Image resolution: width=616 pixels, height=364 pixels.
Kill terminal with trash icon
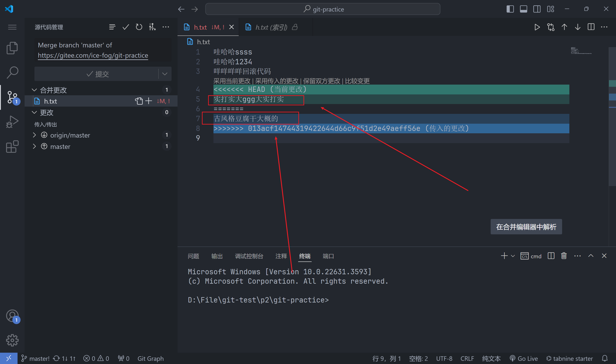coord(564,256)
